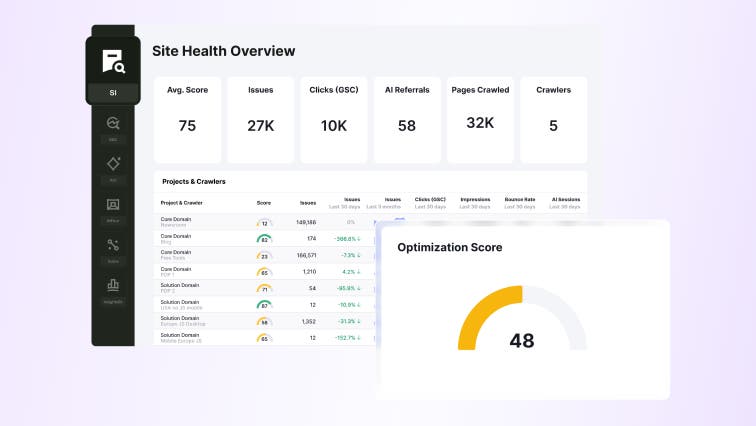Image resolution: width=756 pixels, height=426 pixels.
Task: Sort by Clicks (GSC) column header
Action: pyautogui.click(x=430, y=200)
